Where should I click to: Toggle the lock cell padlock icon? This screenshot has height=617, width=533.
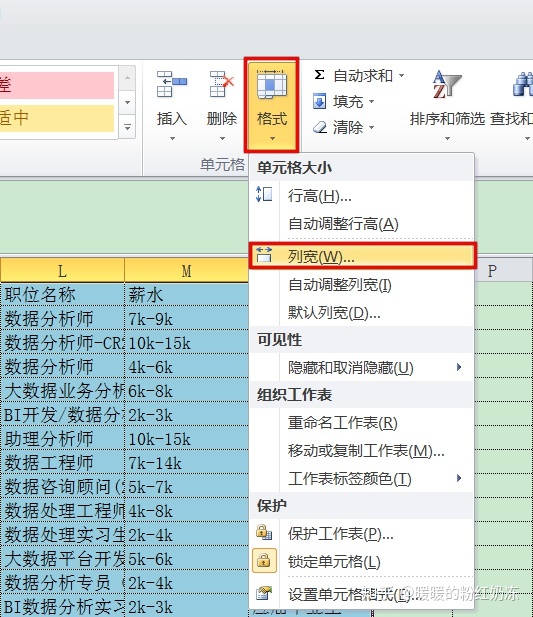(x=264, y=560)
